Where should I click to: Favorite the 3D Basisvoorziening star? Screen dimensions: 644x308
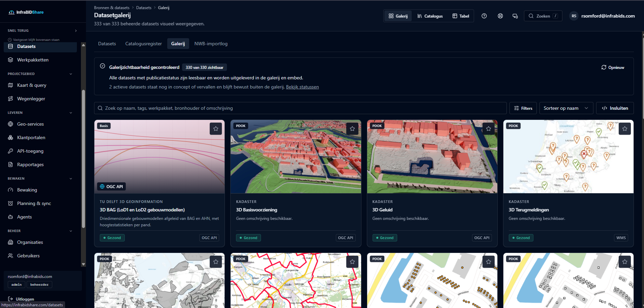click(x=352, y=129)
